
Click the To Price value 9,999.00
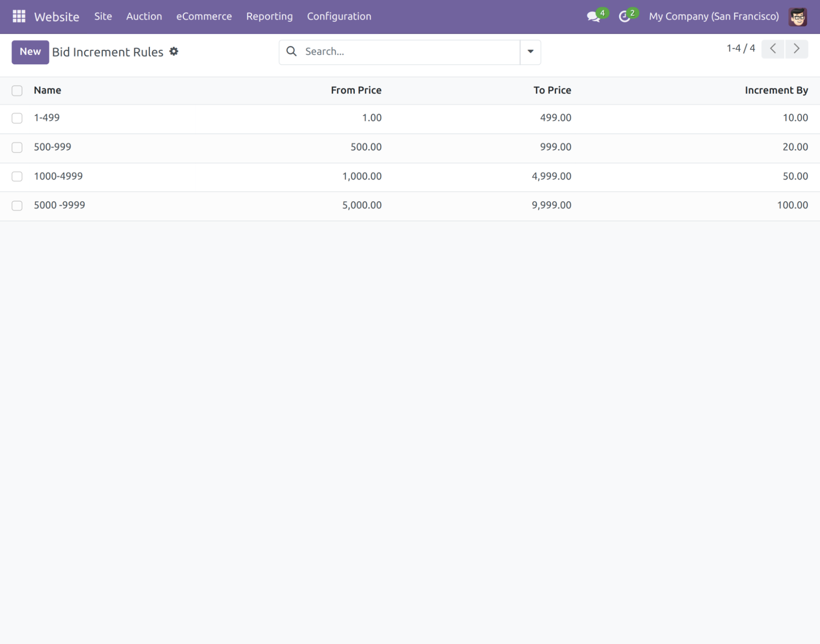551,205
